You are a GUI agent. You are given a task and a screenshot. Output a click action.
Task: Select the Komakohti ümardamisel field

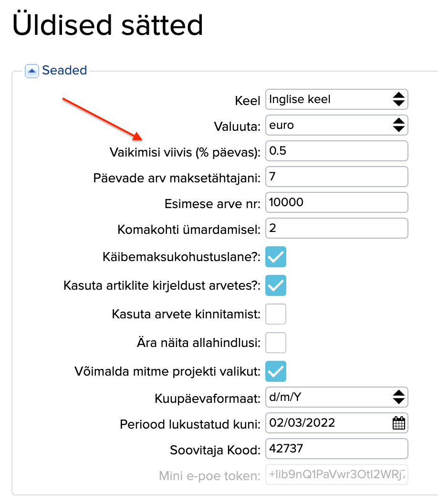336,229
